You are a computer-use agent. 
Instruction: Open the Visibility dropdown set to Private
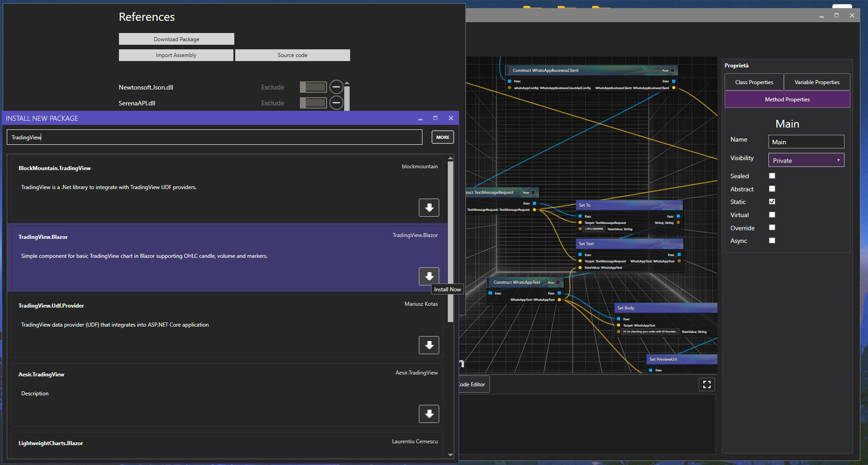806,160
